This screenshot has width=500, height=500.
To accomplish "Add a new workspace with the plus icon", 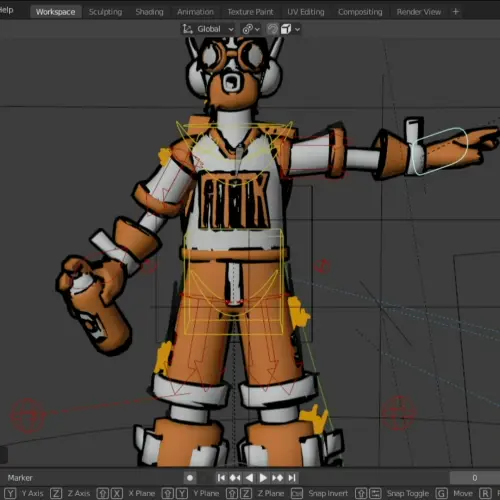I will 456,12.
